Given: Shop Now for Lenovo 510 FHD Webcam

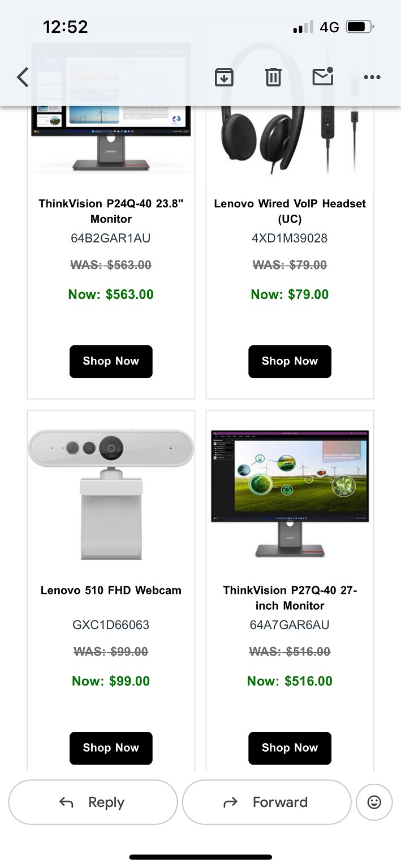Looking at the screenshot, I should coord(111,748).
